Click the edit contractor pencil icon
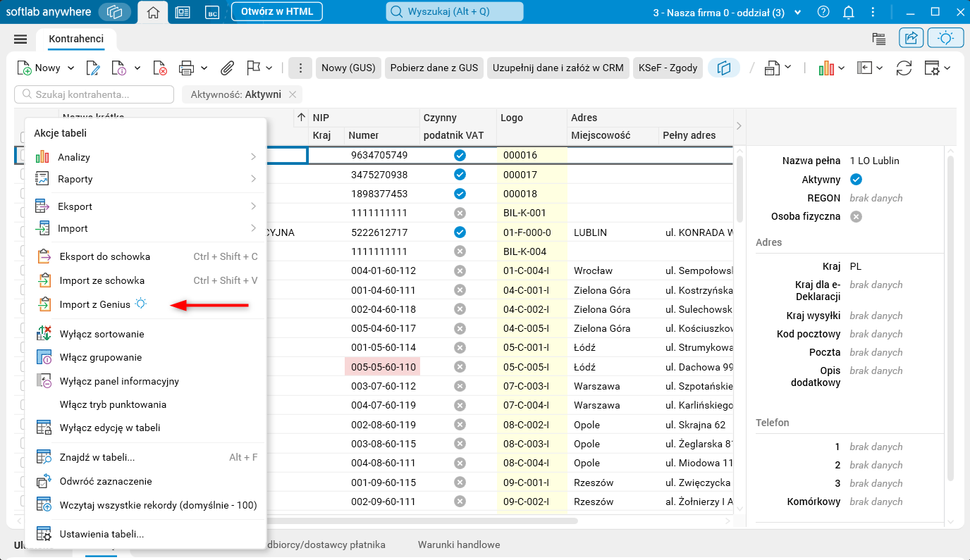Screen dimensions: 970x560 (92, 68)
